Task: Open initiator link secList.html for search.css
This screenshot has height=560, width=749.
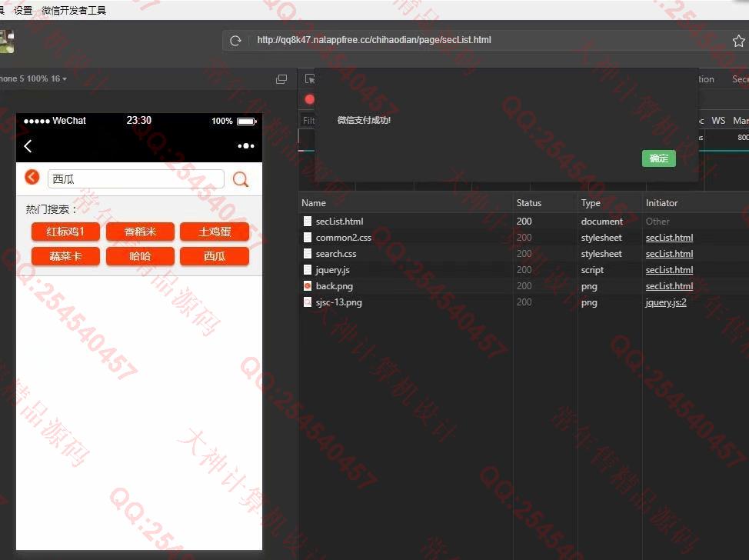Action: coord(669,254)
